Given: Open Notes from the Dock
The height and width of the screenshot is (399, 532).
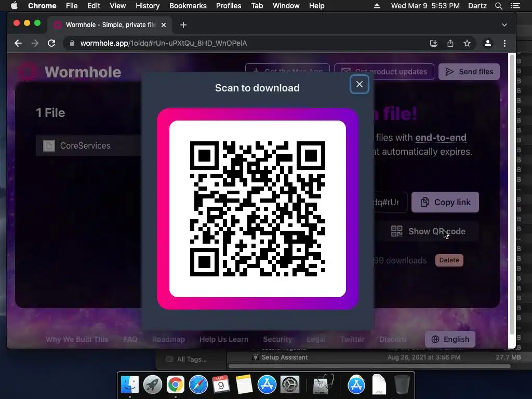Looking at the screenshot, I should [x=244, y=385].
